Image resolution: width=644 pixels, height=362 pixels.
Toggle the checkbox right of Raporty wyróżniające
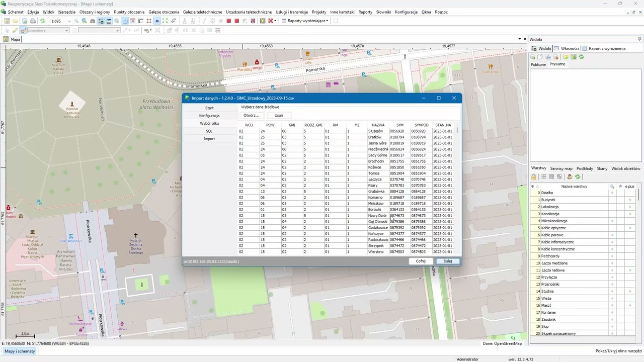point(336,21)
